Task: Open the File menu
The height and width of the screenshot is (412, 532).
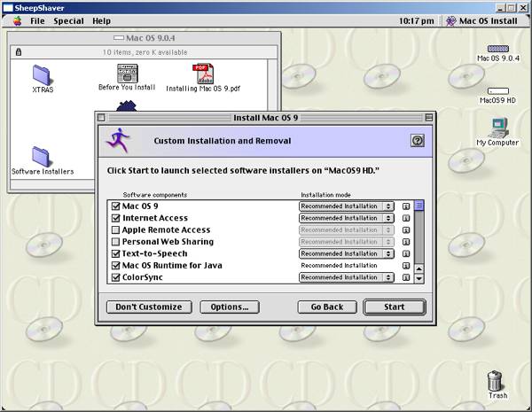Action: tap(37, 20)
